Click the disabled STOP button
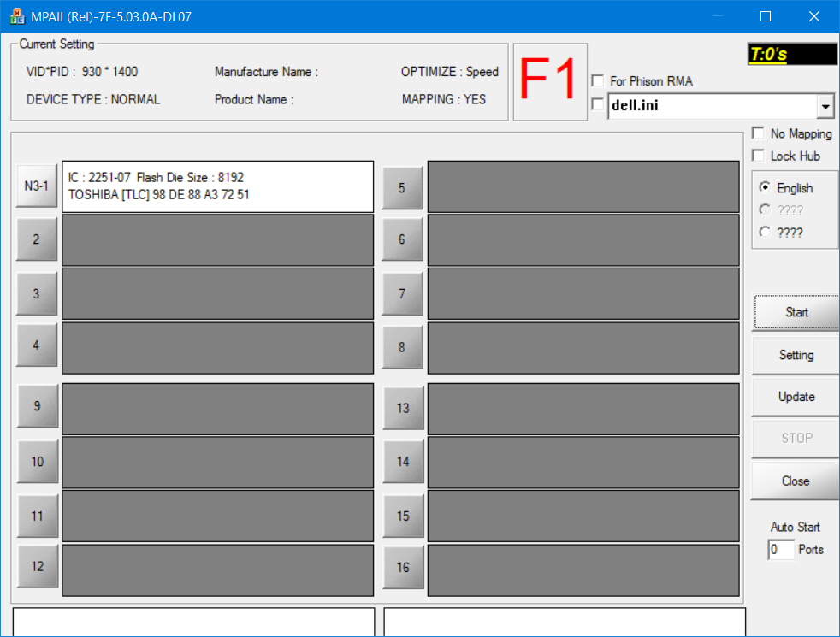The width and height of the screenshot is (840, 637). 796,439
